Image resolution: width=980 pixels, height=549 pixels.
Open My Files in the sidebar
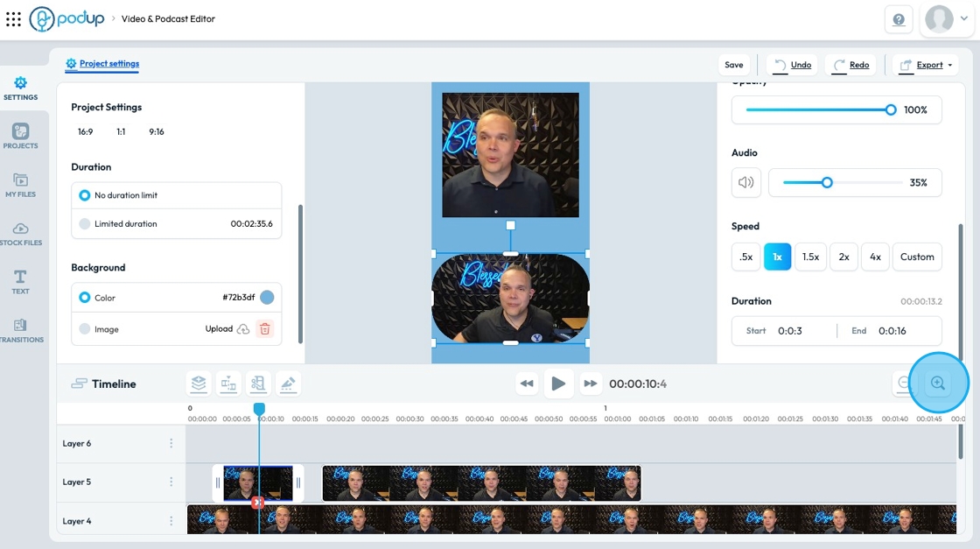pyautogui.click(x=21, y=185)
